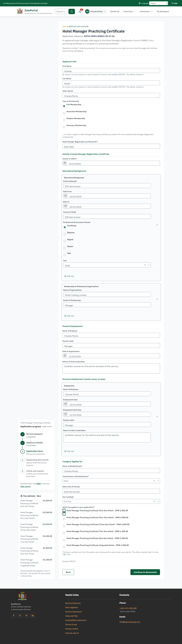Screen dimensions: 182x644
Task: Expand the Year dropdown arrow
Action: (x=149, y=265)
